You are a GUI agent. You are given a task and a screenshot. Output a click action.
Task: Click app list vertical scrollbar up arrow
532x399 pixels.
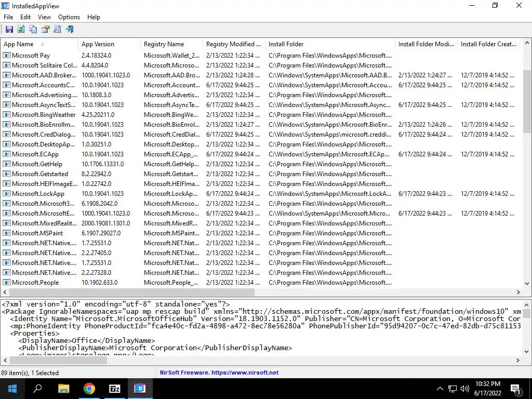(527, 43)
